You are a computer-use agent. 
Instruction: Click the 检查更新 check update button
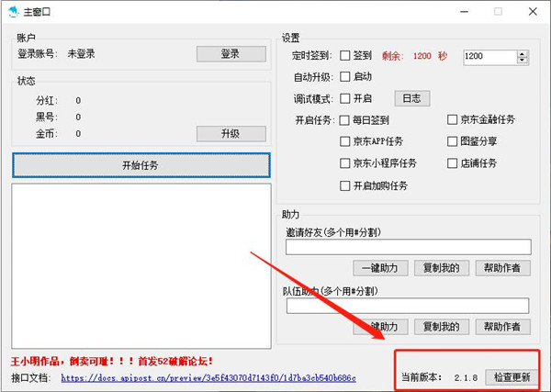coord(512,377)
